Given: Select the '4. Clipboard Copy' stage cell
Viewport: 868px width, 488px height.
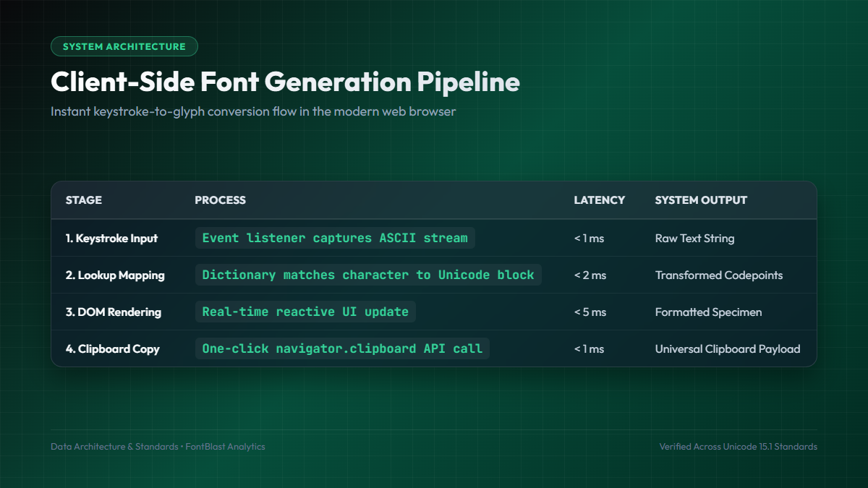Looking at the screenshot, I should click(113, 348).
